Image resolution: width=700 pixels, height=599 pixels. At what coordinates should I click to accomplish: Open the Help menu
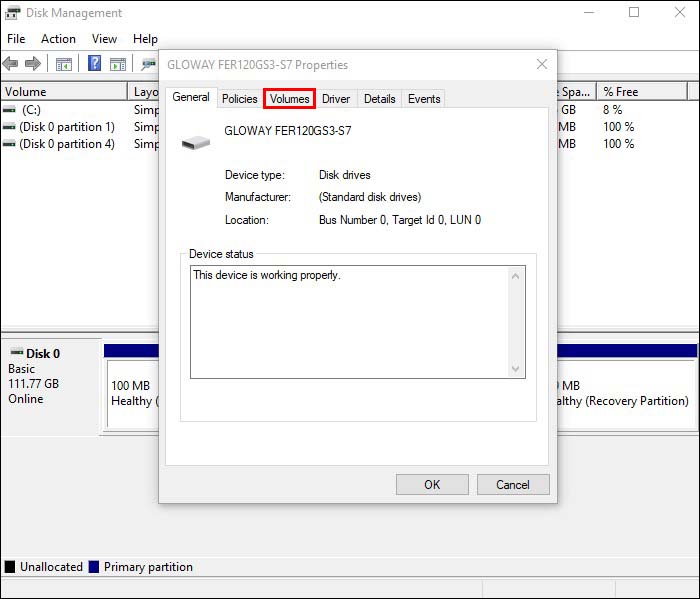pos(145,39)
